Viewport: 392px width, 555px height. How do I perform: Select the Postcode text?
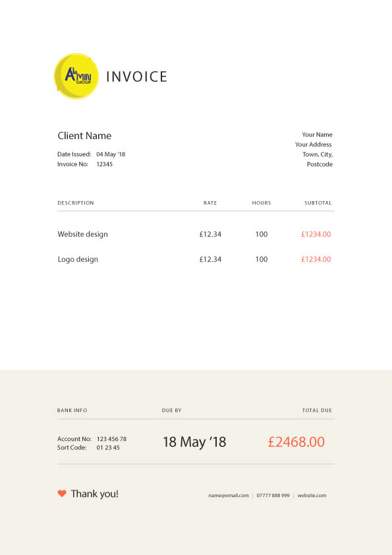coord(320,164)
